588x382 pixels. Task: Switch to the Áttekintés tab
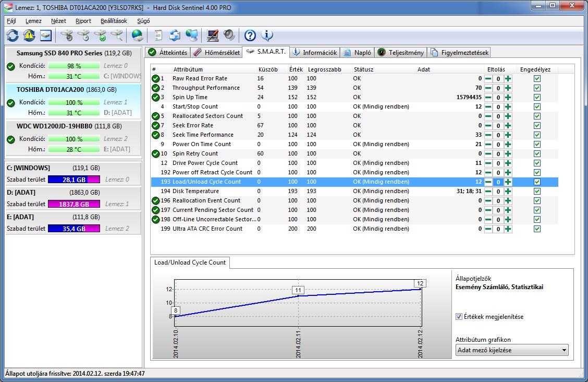click(x=168, y=53)
